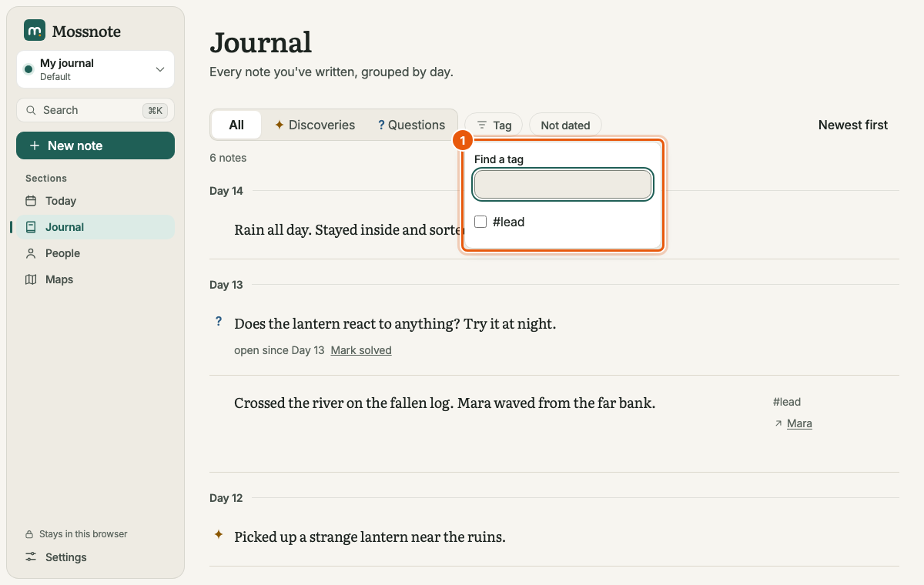924x585 pixels.
Task: Open the note Crossed the river on the fallen log
Action: point(444,403)
